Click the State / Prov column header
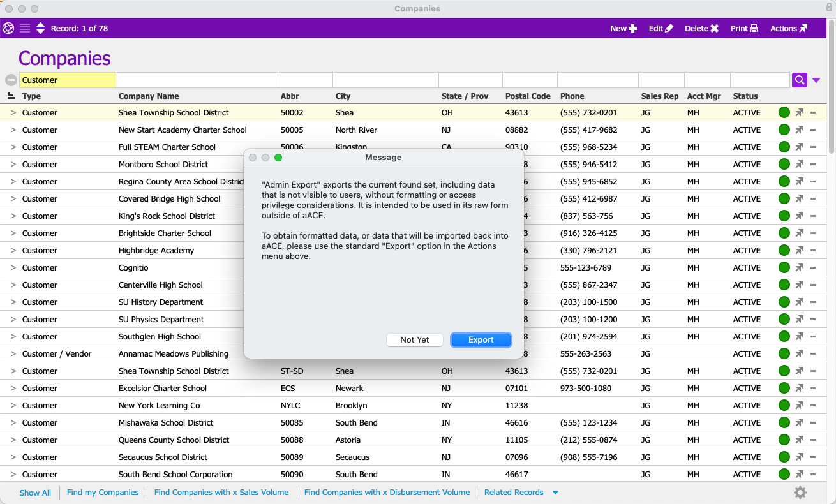The height and width of the screenshot is (504, 836). tap(465, 96)
